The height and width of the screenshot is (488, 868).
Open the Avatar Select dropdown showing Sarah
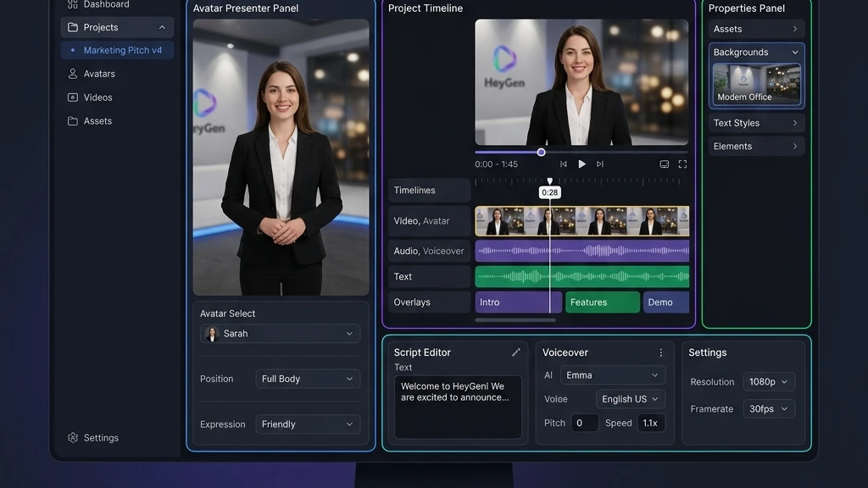tap(280, 334)
